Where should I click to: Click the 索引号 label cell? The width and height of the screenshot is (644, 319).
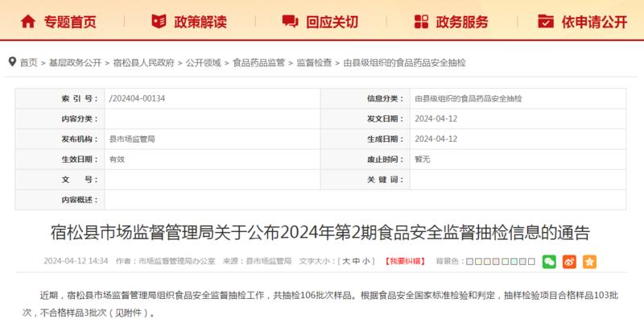pyautogui.click(x=60, y=98)
